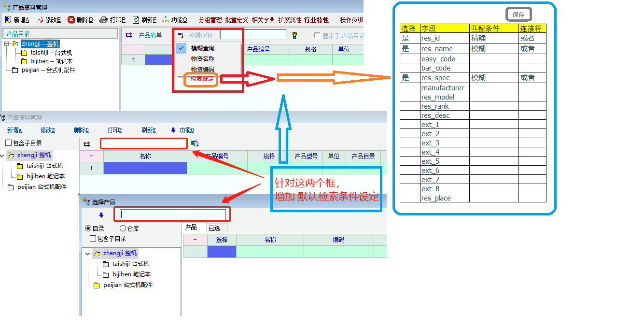Switch to the 已选 tab
The width and height of the screenshot is (644, 328).
pos(214,228)
